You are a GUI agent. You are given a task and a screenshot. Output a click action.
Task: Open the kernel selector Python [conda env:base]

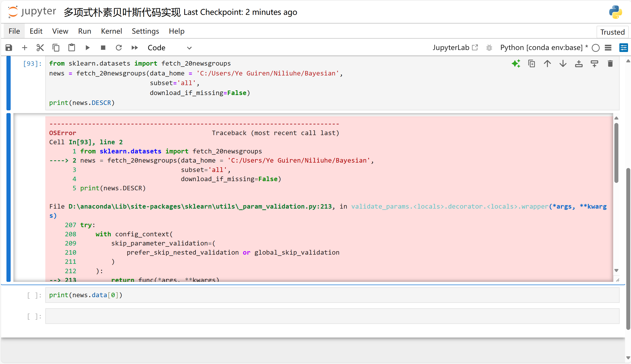pos(541,48)
